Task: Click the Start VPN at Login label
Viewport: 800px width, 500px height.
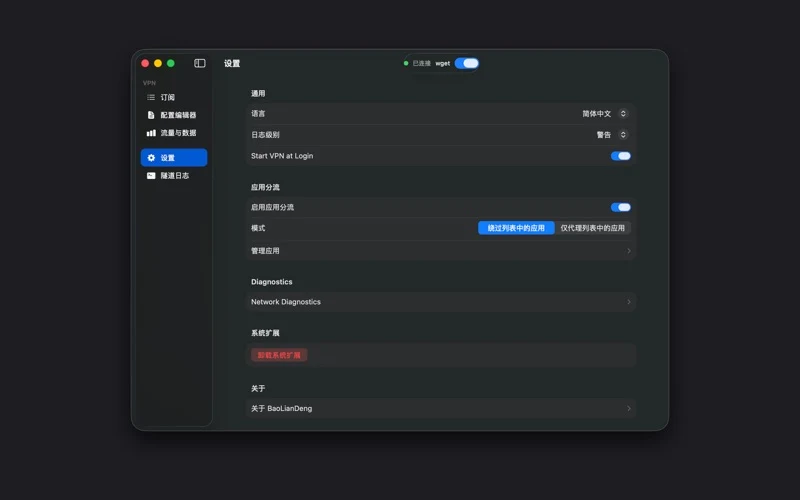Action: point(282,156)
